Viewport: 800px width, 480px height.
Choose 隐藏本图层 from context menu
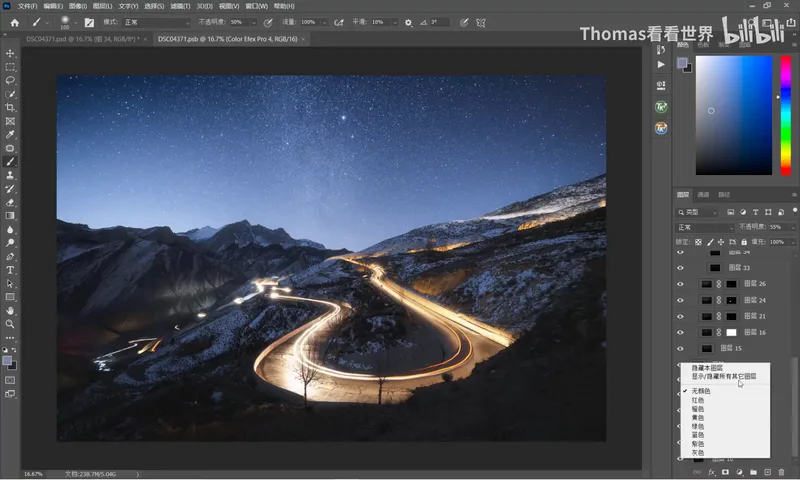click(707, 368)
